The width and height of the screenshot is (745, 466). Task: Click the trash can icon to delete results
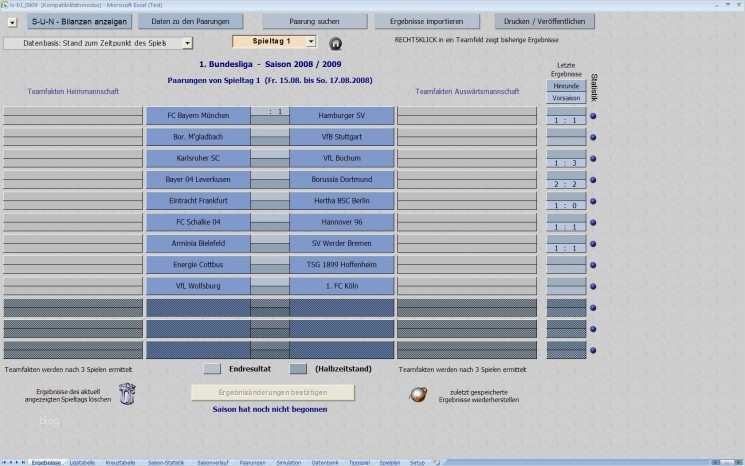tap(127, 394)
